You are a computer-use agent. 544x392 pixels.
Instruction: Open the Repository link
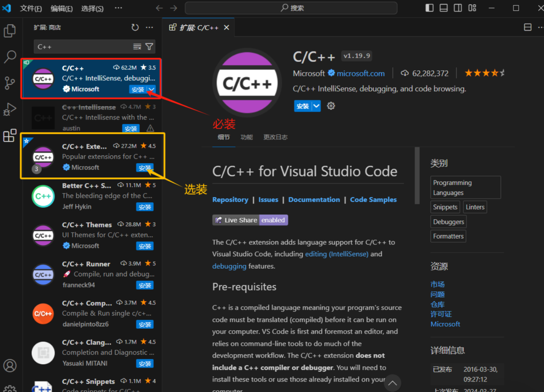tap(230, 199)
